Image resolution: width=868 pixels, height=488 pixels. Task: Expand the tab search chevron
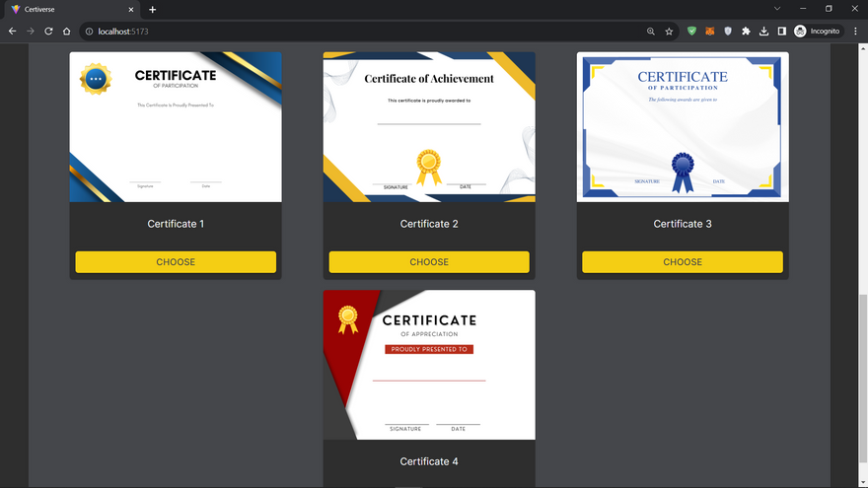(x=777, y=9)
